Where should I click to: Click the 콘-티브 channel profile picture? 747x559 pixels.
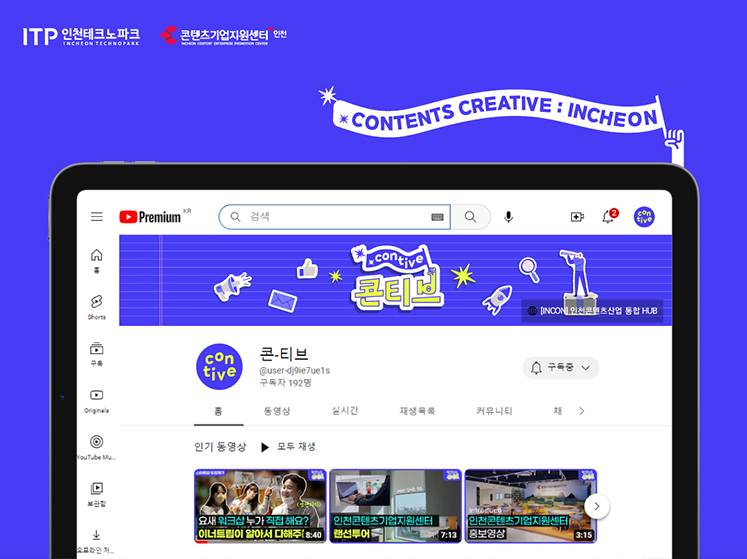point(220,366)
